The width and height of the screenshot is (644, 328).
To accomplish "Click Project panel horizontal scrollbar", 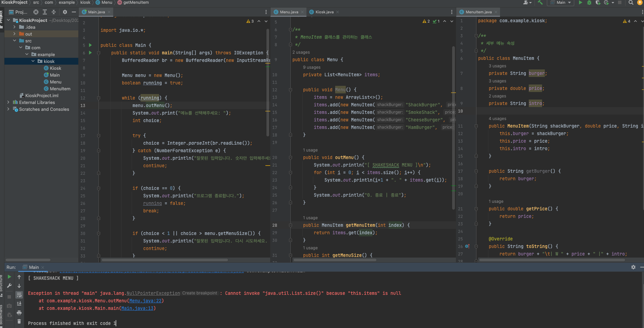I will click(28, 260).
